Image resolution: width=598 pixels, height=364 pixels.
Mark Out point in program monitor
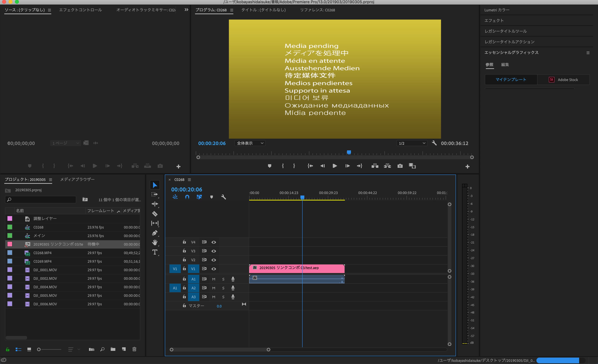coord(294,166)
